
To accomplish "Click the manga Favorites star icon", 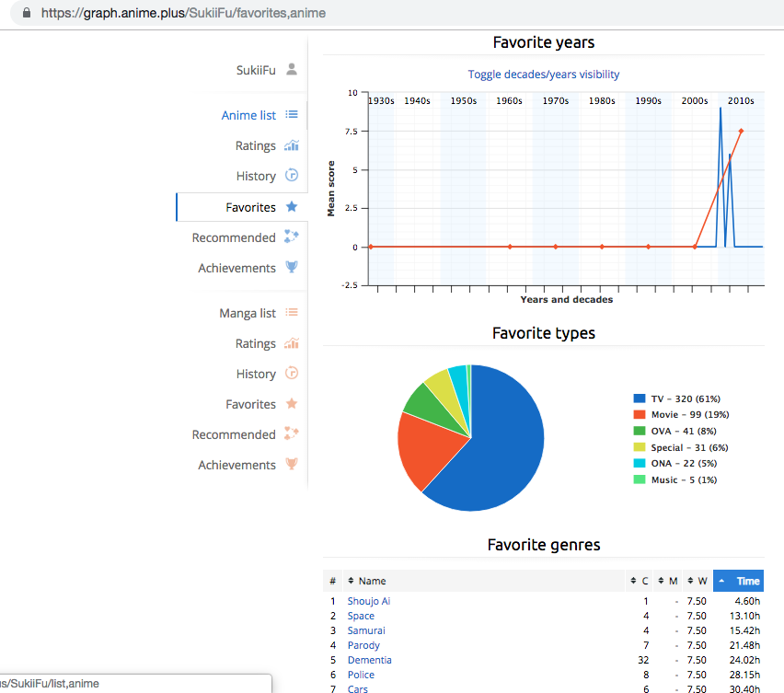I will coord(292,404).
